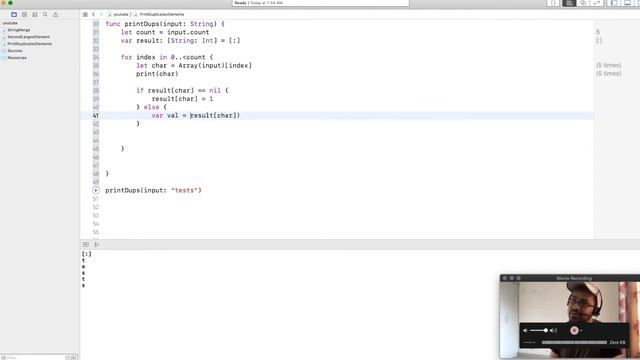Go forward with the right chevron

click(101, 14)
